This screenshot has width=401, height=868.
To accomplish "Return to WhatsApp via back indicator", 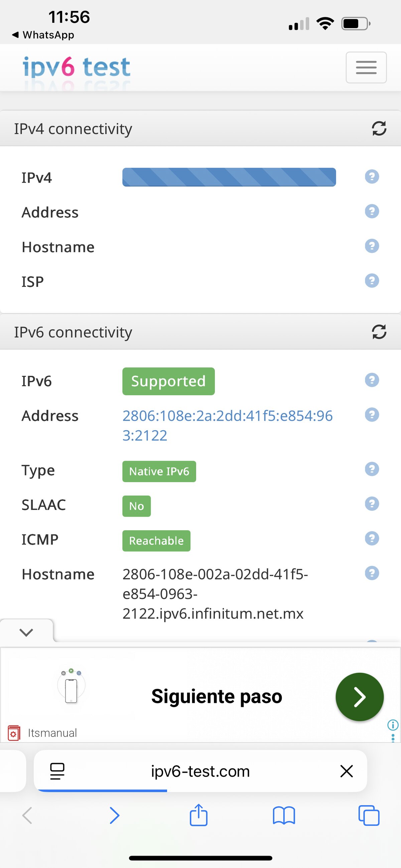I will click(x=43, y=35).
